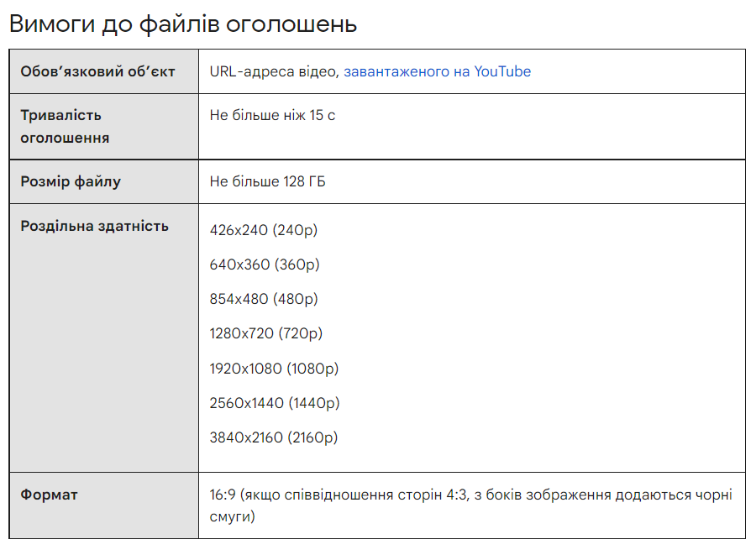Click the '16:9 (якщо співвідношення сторін 4:3...' text
The width and height of the screenshot is (756, 555).
pos(470,505)
